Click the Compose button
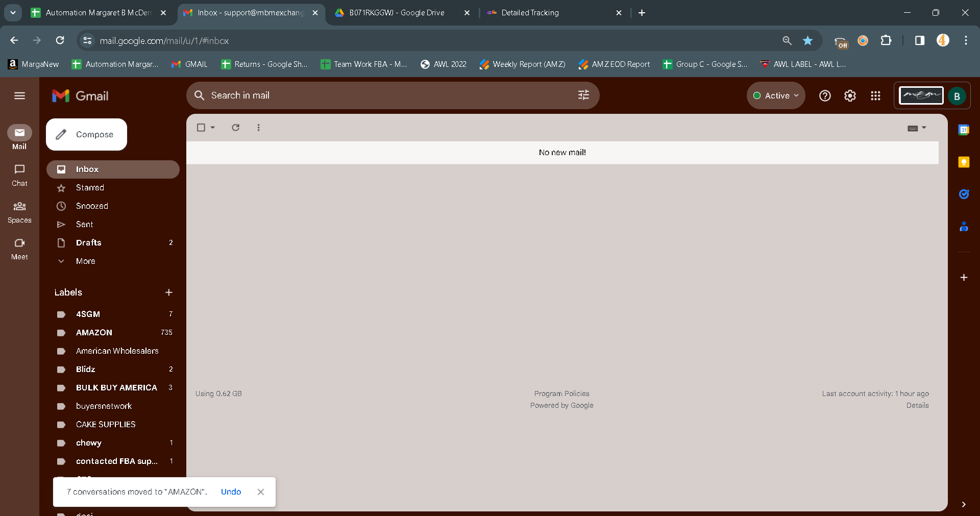Viewport: 980px width, 516px height. [86, 134]
